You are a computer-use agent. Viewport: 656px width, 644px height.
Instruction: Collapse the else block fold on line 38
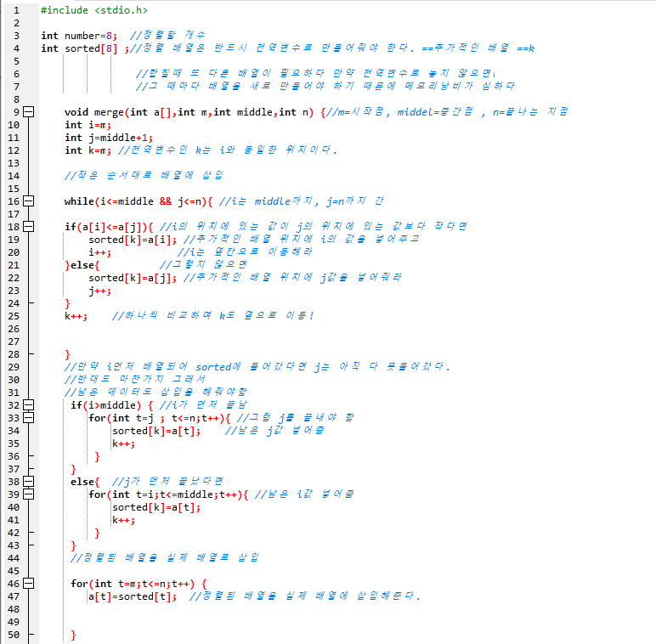[28, 482]
